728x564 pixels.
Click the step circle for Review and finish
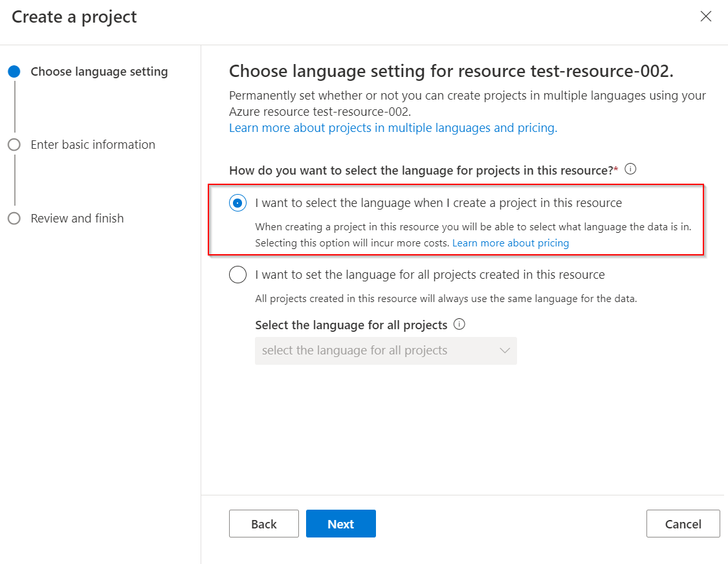[x=14, y=219]
